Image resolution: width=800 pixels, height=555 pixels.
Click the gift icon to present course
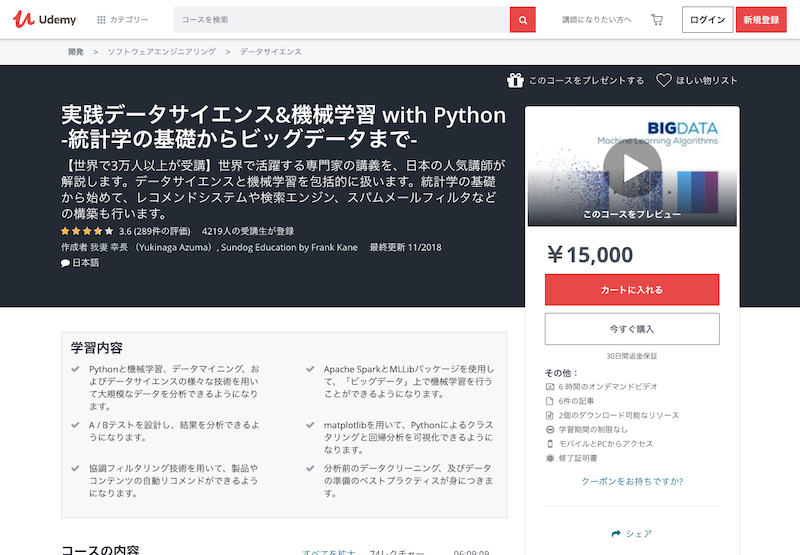click(x=515, y=80)
